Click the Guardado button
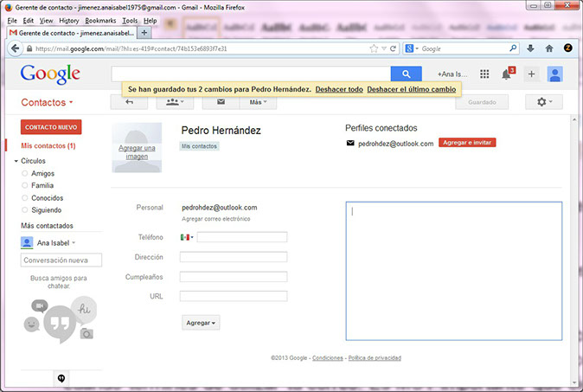583x392 pixels. [x=482, y=102]
